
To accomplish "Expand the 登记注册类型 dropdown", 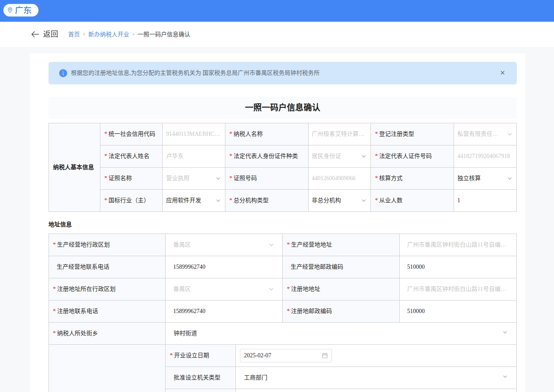I will (485, 134).
